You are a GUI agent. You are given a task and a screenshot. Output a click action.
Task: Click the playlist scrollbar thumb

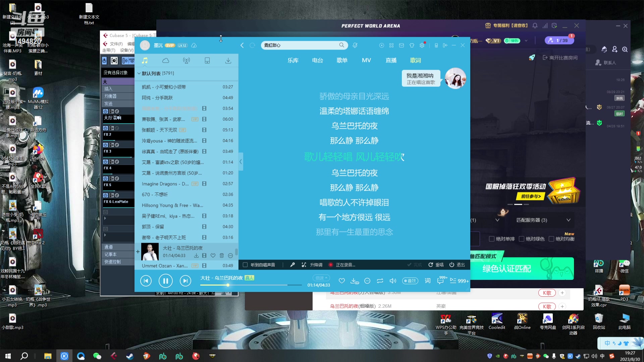pyautogui.click(x=236, y=252)
